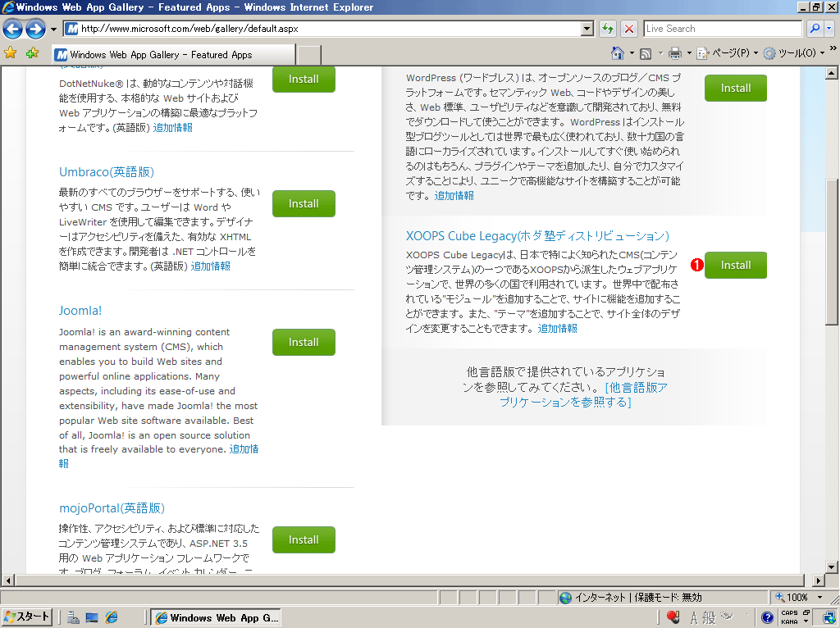The image size is (840, 628).
Task: Click the IME conversion mode 般 indicator
Action: click(709, 618)
